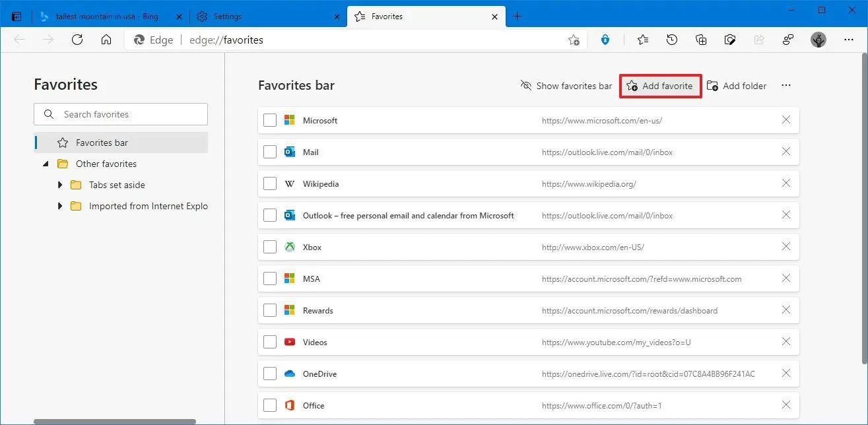Image resolution: width=868 pixels, height=425 pixels.
Task: Add this page to favorites star in address bar
Action: (x=574, y=40)
